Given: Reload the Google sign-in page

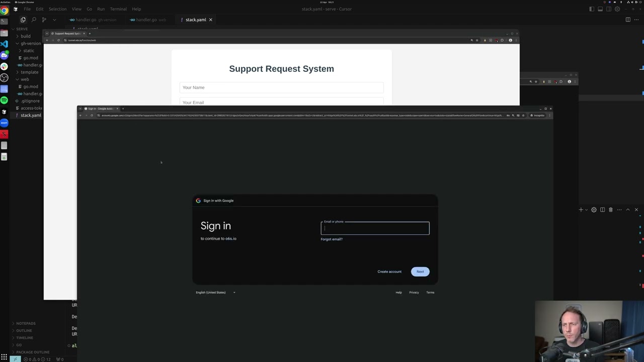Looking at the screenshot, I should (x=92, y=116).
